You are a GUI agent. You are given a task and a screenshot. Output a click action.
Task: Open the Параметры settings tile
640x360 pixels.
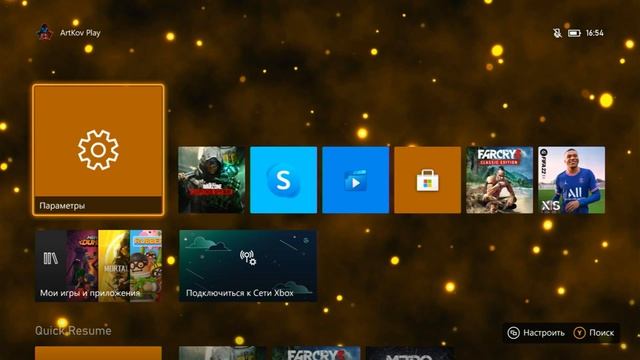(98, 150)
